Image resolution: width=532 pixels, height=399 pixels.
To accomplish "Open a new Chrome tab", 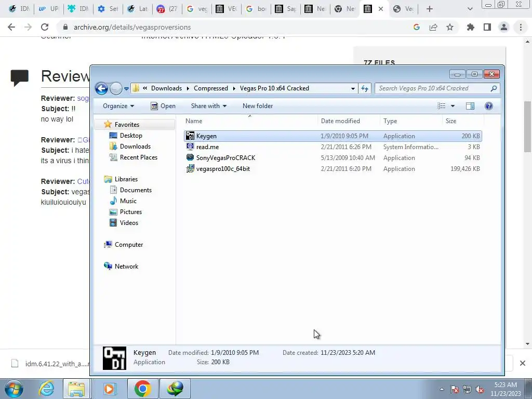I will click(x=430, y=9).
